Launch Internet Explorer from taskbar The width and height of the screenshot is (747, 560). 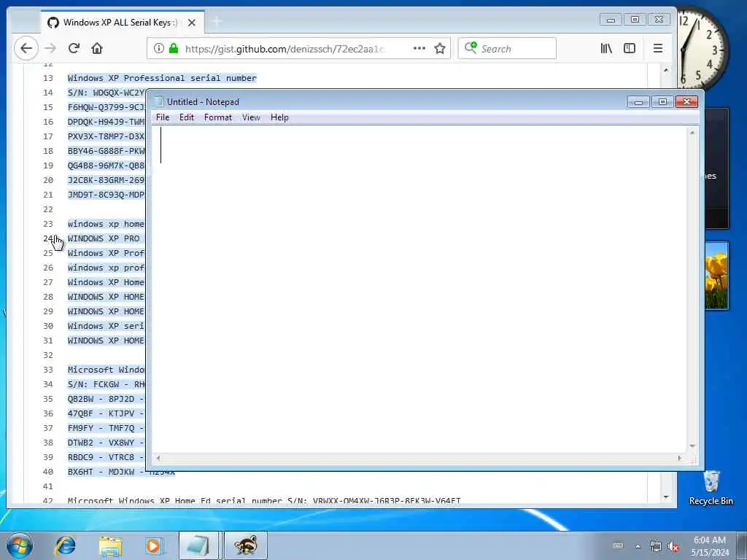click(65, 545)
